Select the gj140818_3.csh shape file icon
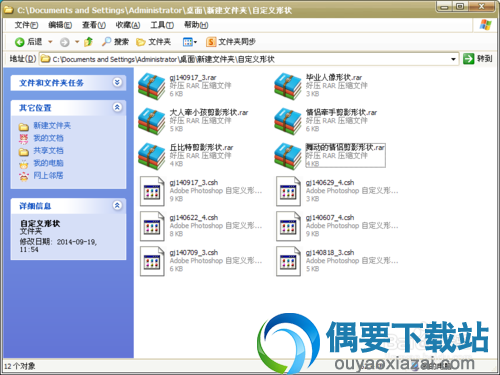This screenshot has width=500, height=375. point(288,261)
